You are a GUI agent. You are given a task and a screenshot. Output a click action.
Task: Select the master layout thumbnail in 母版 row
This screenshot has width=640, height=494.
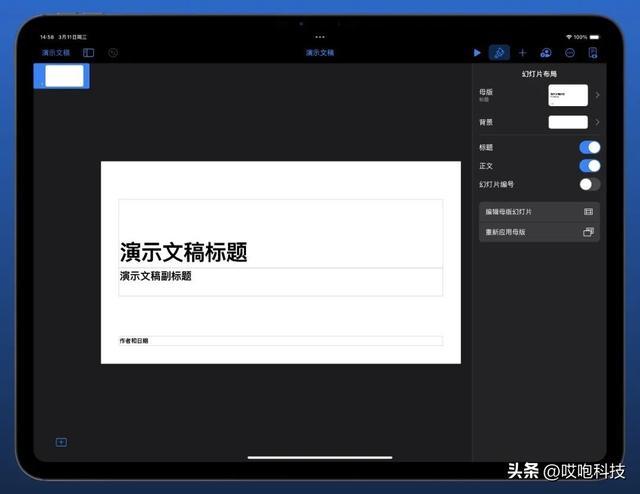point(568,95)
